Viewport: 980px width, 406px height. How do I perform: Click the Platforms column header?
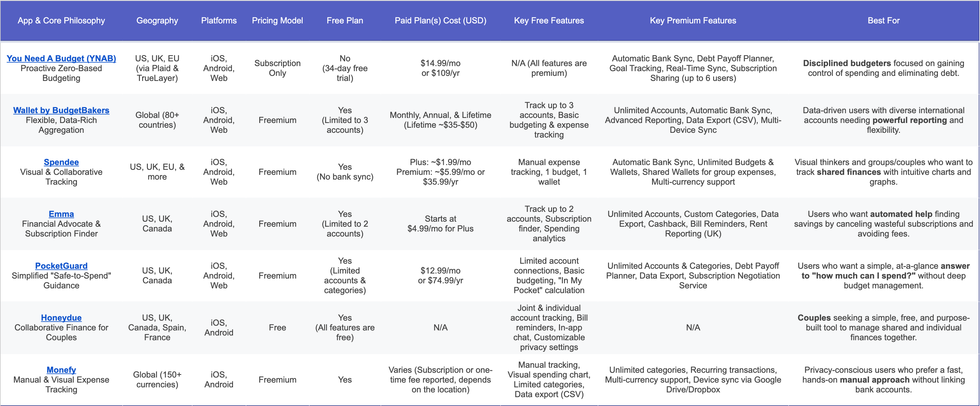pos(219,21)
